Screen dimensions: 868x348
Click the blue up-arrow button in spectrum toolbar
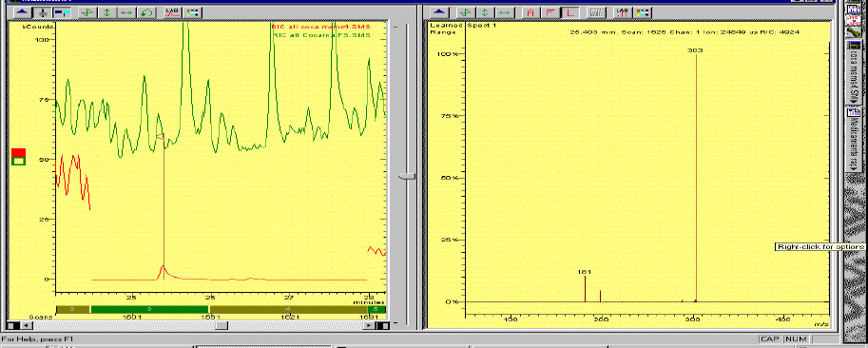[439, 11]
